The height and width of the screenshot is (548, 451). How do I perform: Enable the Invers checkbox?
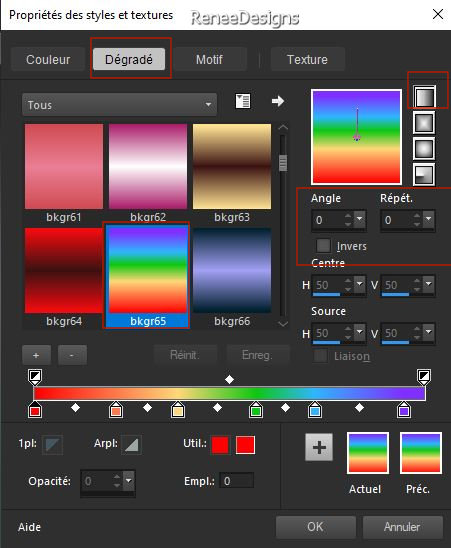coord(323,245)
